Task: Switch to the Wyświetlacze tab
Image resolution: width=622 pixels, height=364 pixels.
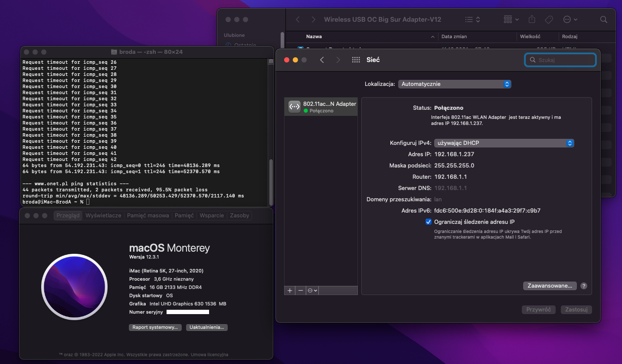Action: (103, 216)
